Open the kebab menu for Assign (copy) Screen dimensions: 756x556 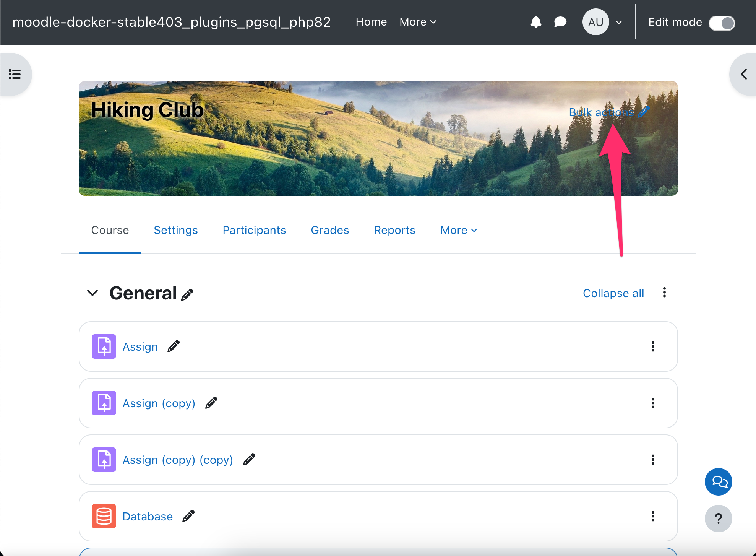(x=653, y=403)
